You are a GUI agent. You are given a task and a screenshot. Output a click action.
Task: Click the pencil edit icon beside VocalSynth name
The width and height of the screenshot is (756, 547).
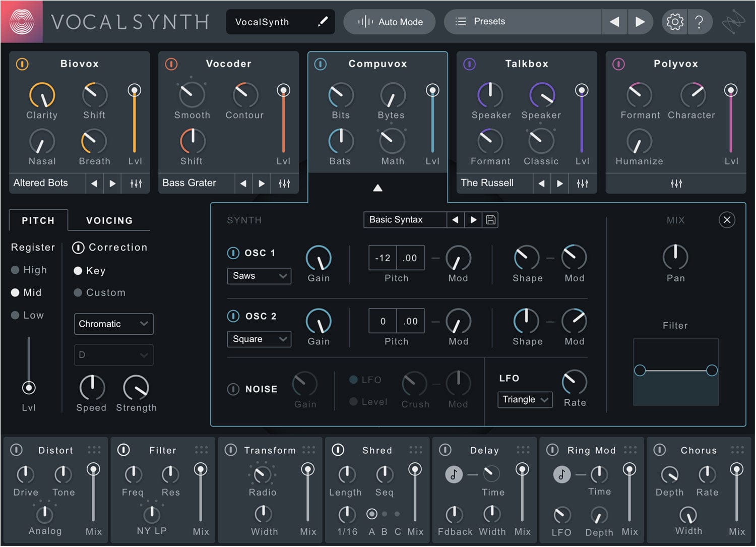click(323, 22)
